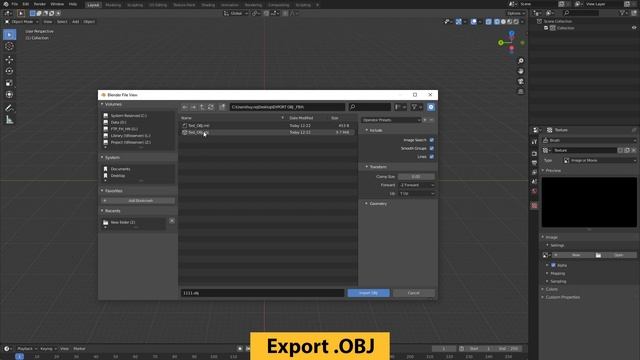Switch to solid viewport shading
Image resolution: width=640 pixels, height=360 pixels.
(503, 22)
